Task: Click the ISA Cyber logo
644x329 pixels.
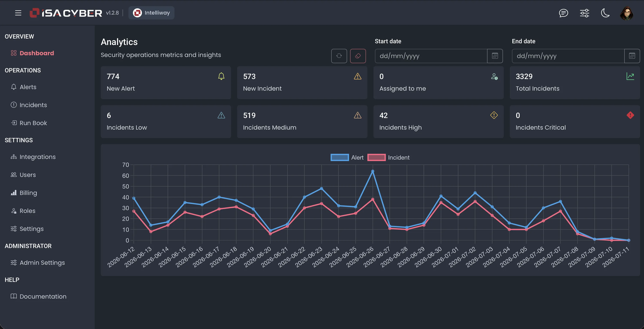Action: [66, 13]
